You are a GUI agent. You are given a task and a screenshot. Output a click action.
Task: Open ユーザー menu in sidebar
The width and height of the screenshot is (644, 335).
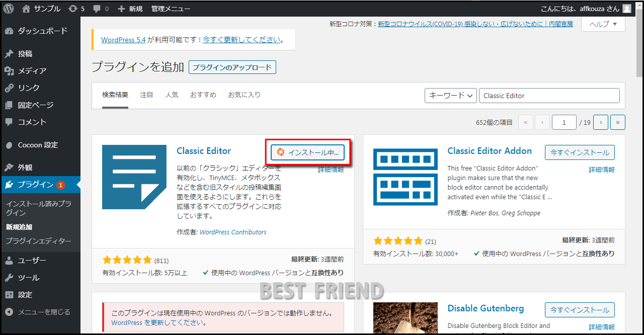(x=40, y=261)
